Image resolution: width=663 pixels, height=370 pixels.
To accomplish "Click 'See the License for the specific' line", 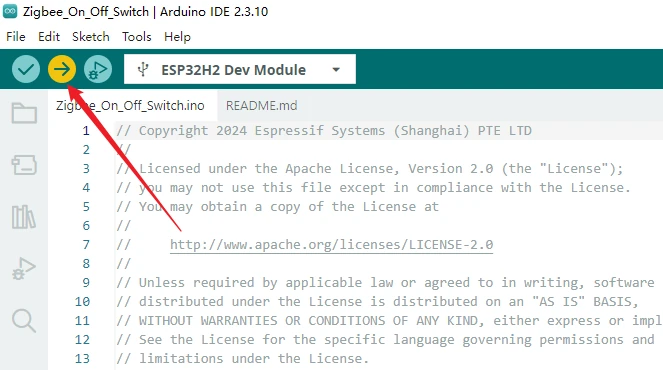I will pyautogui.click(x=385, y=340).
